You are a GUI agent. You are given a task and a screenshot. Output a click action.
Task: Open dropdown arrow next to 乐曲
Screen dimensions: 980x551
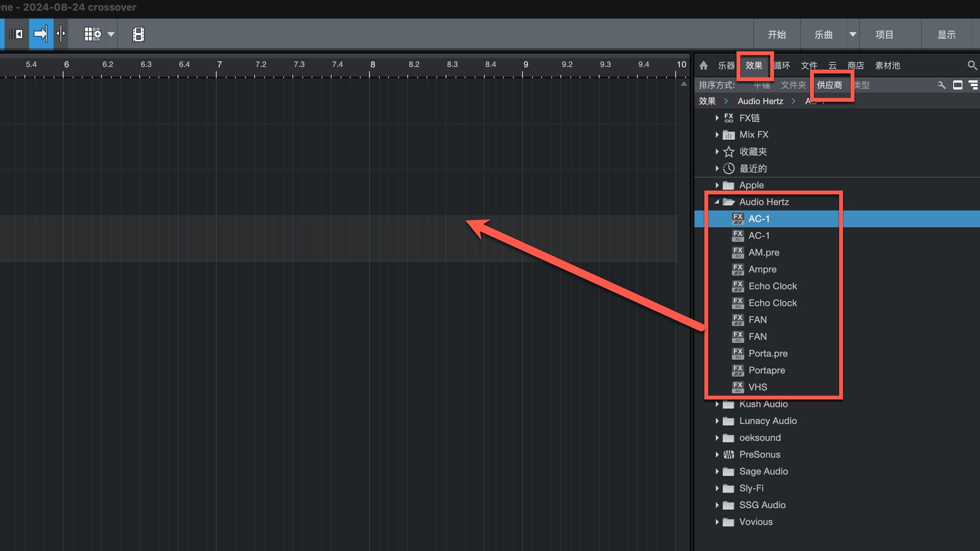tap(852, 34)
